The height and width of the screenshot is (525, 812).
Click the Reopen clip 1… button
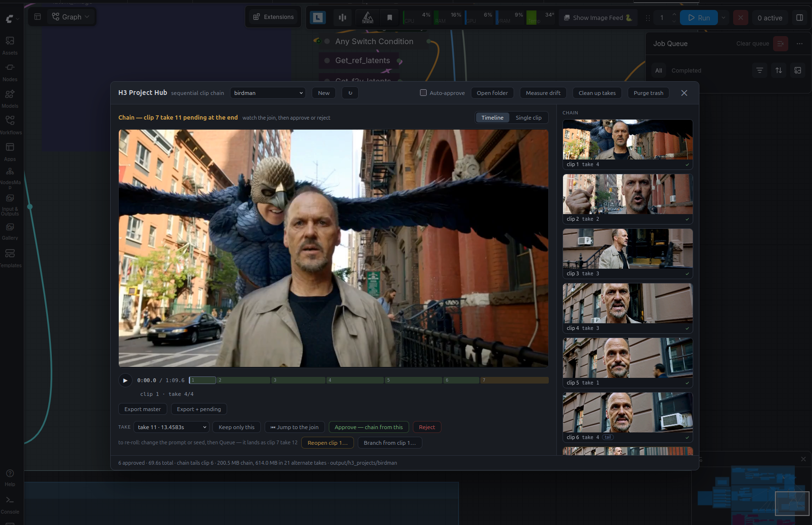click(328, 443)
